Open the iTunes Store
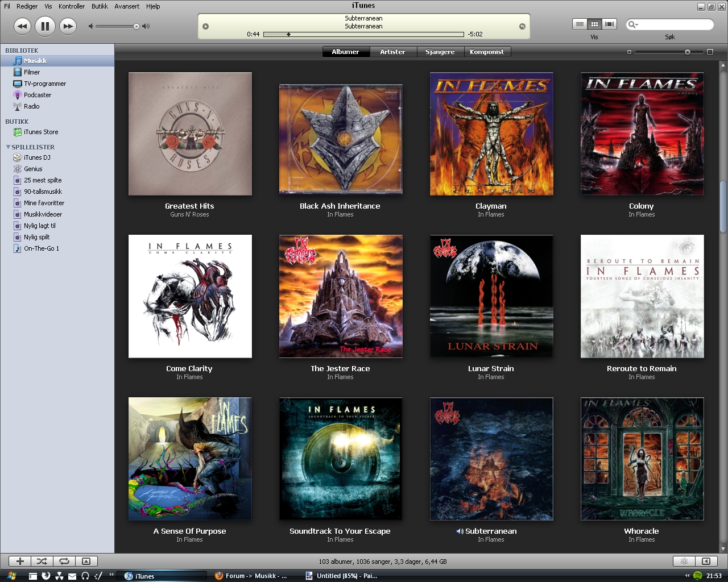The width and height of the screenshot is (728, 582). coord(57,132)
